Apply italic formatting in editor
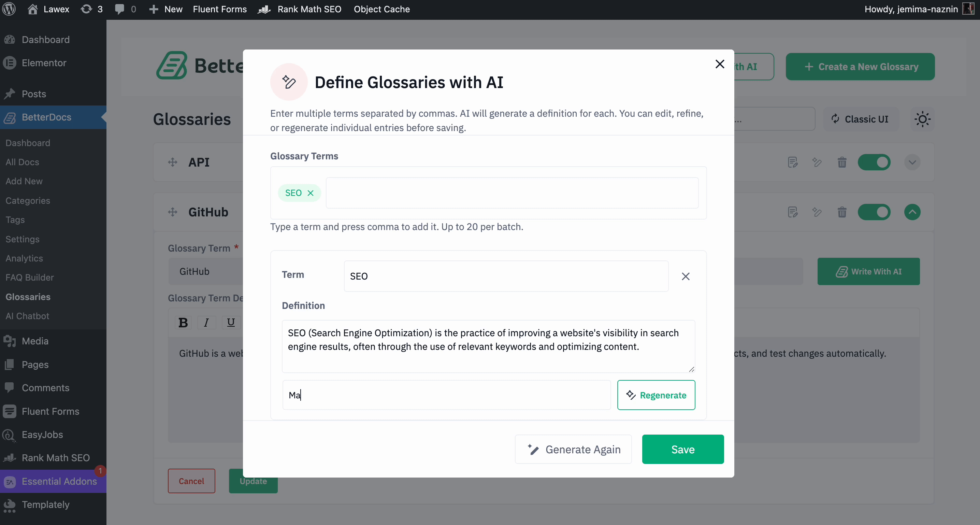 [206, 323]
